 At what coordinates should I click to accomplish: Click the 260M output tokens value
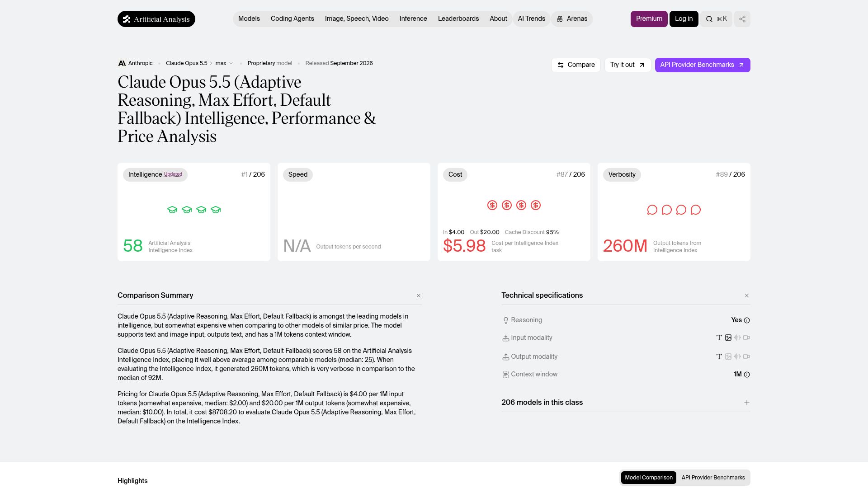(x=625, y=246)
